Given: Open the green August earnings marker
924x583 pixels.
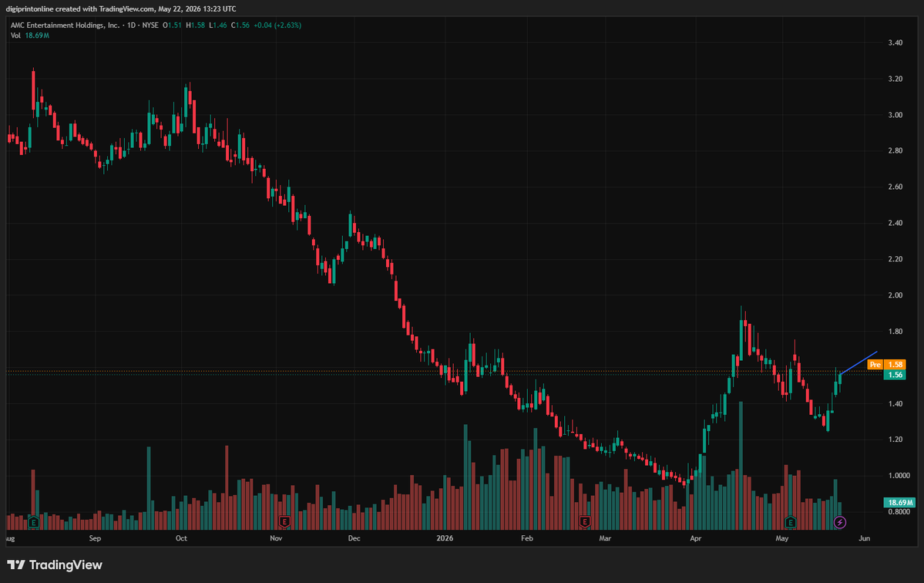Looking at the screenshot, I should (34, 522).
